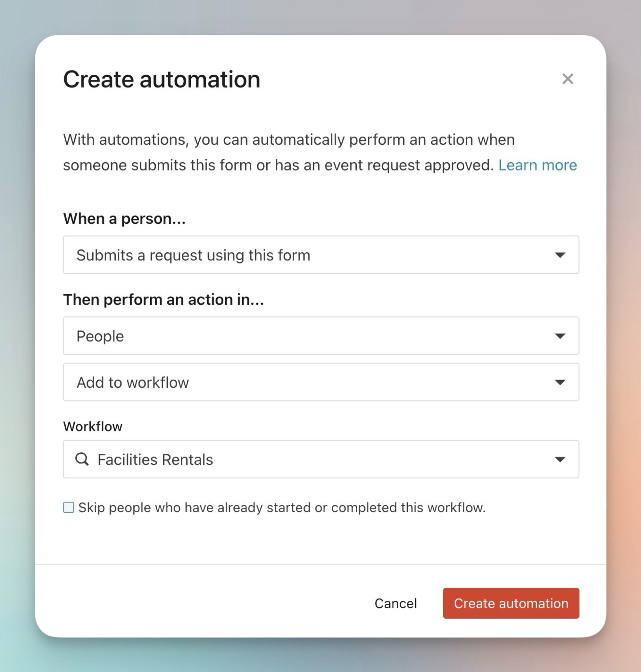Click the red Create automation button
641x672 pixels.
[511, 603]
